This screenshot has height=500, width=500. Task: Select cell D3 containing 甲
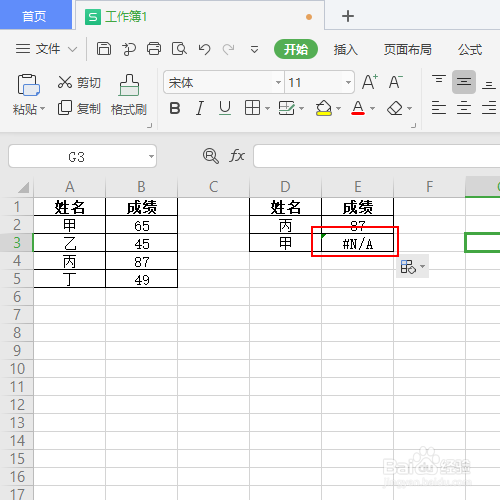[x=286, y=243]
